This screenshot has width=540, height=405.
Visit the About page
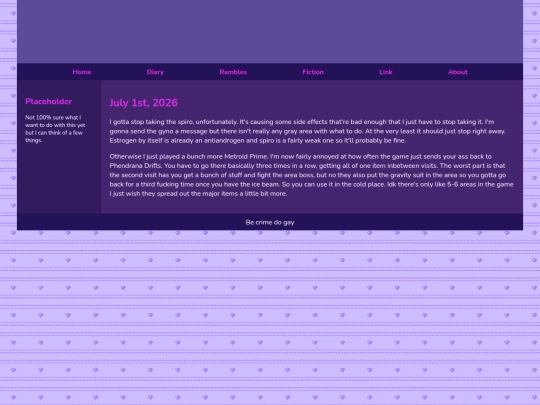[x=458, y=72]
